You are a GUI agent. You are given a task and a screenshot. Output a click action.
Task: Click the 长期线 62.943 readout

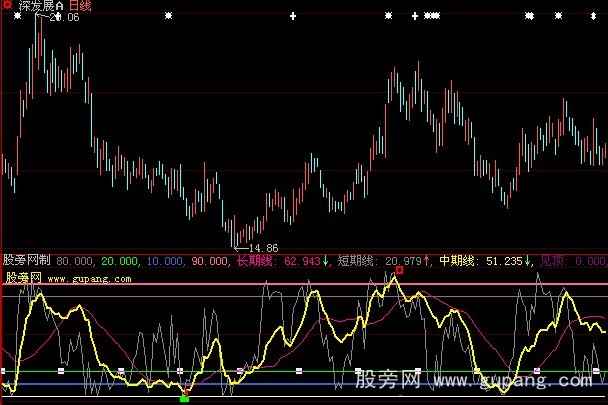[283, 261]
